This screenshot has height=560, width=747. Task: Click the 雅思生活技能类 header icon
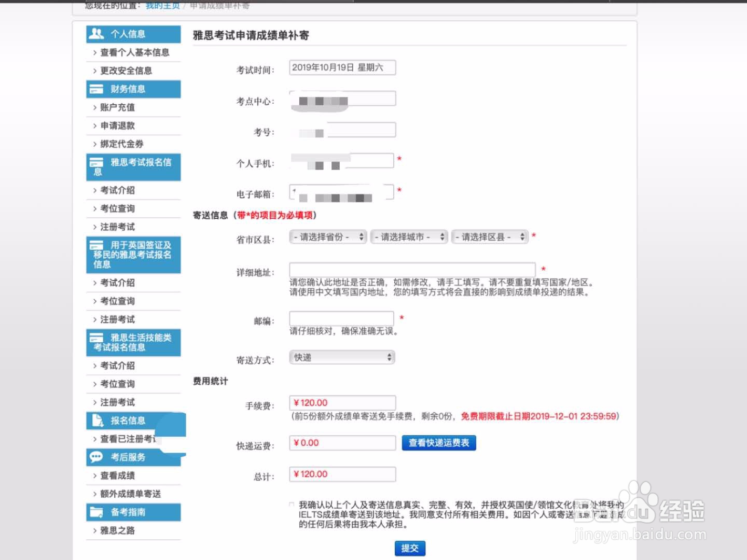click(96, 338)
